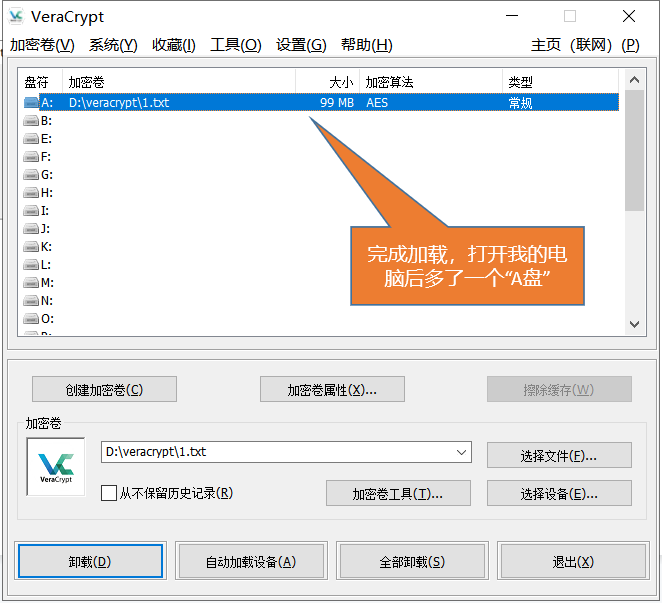This screenshot has width=662, height=603.
Task: Open the 系统(Y) menu
Action: click(113, 45)
